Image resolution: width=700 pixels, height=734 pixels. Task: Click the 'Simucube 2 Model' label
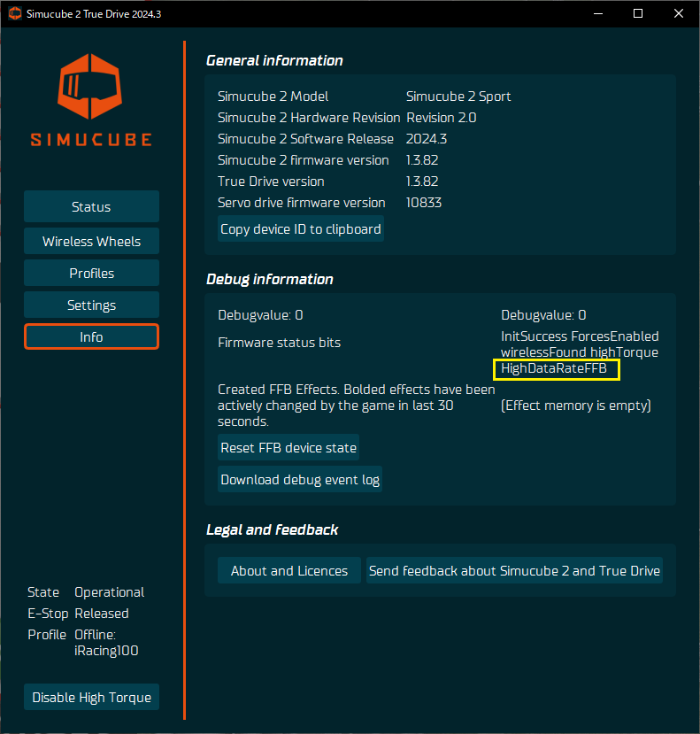point(273,96)
